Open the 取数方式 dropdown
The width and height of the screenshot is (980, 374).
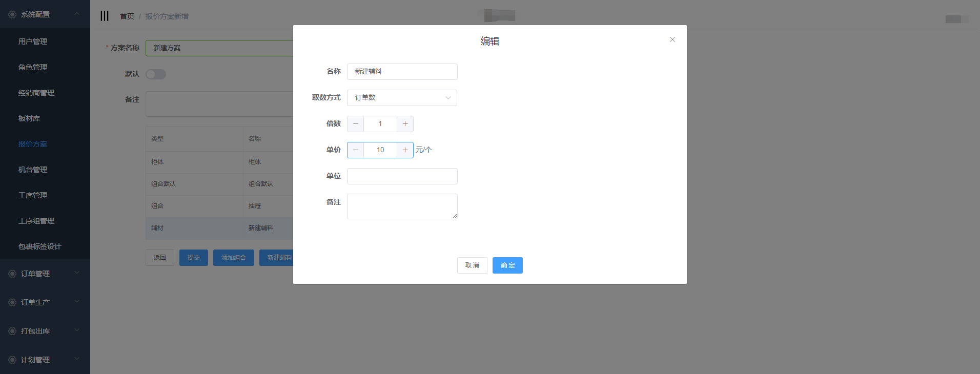pyautogui.click(x=402, y=98)
